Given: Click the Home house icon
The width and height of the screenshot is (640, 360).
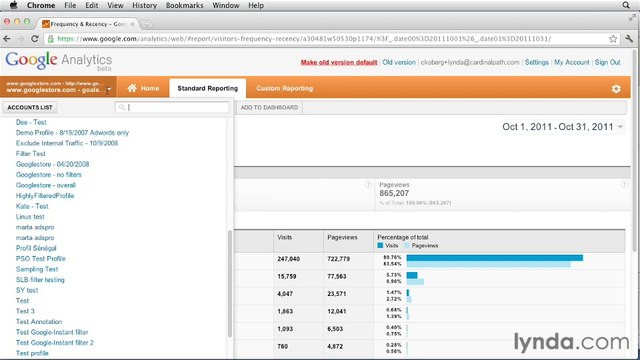Looking at the screenshot, I should coord(132,88).
